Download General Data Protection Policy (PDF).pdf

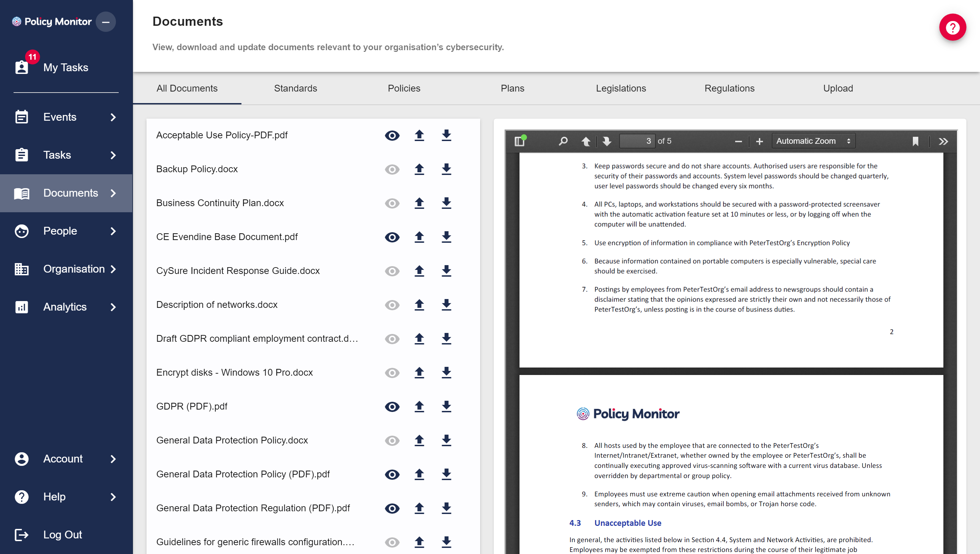coord(446,474)
